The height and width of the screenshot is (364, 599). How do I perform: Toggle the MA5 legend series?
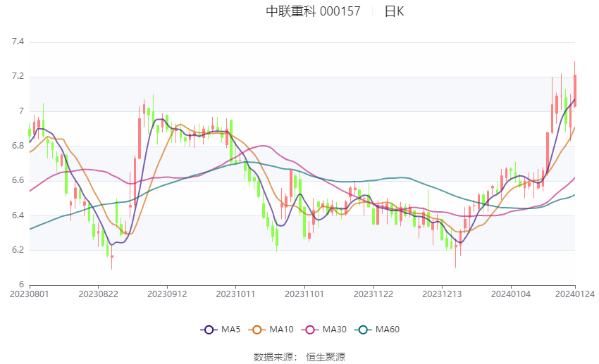[x=221, y=330]
